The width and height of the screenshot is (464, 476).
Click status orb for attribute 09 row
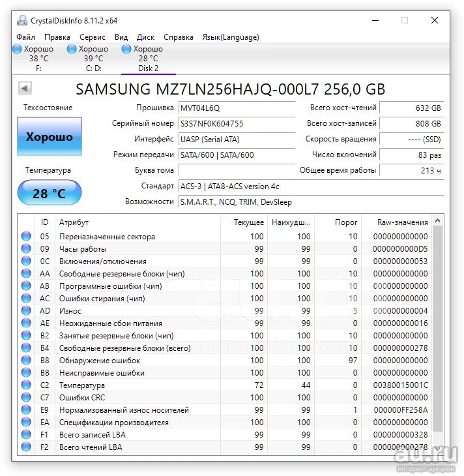pos(26,248)
